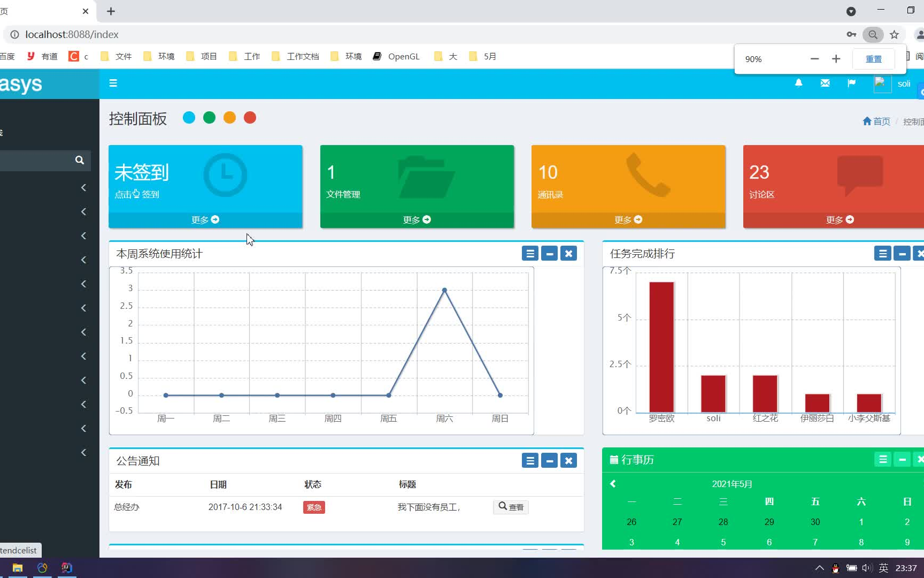
Task: Open the notifications bell
Action: (x=798, y=83)
